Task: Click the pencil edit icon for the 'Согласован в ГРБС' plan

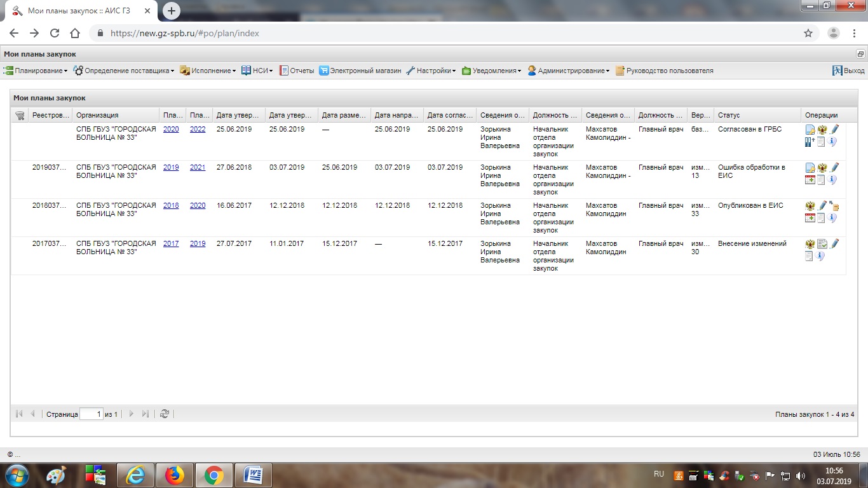Action: [834, 130]
